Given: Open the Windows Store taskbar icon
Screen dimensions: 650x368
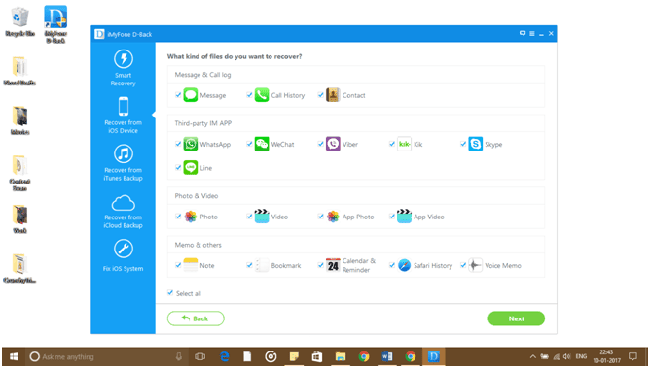Looking at the screenshot, I should click(x=317, y=356).
